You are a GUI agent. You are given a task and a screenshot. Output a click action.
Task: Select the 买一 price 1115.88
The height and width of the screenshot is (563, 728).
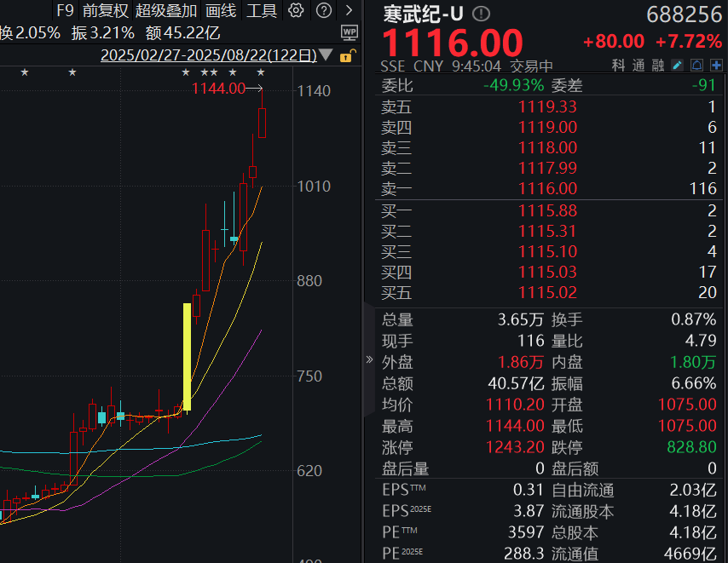click(x=547, y=211)
